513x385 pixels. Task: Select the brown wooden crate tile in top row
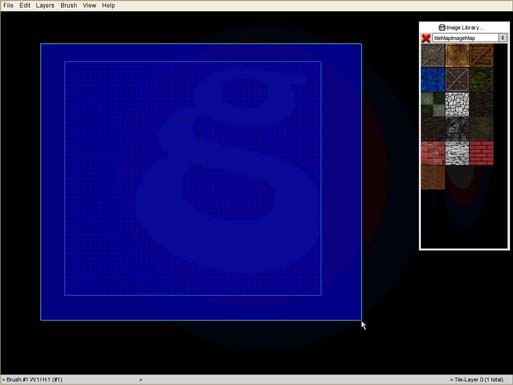(481, 56)
